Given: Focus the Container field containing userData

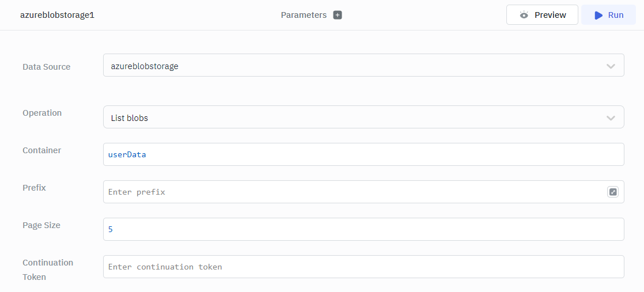Looking at the screenshot, I should pos(363,154).
